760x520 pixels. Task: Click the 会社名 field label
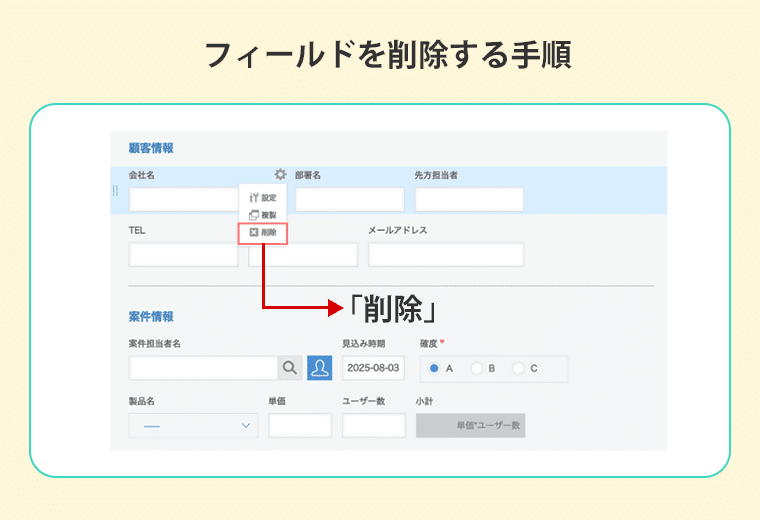pos(142,175)
